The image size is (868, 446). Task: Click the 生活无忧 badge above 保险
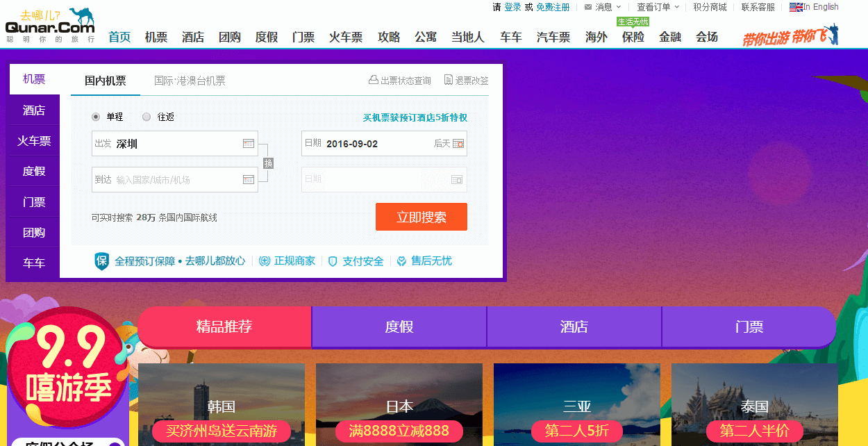coord(633,22)
